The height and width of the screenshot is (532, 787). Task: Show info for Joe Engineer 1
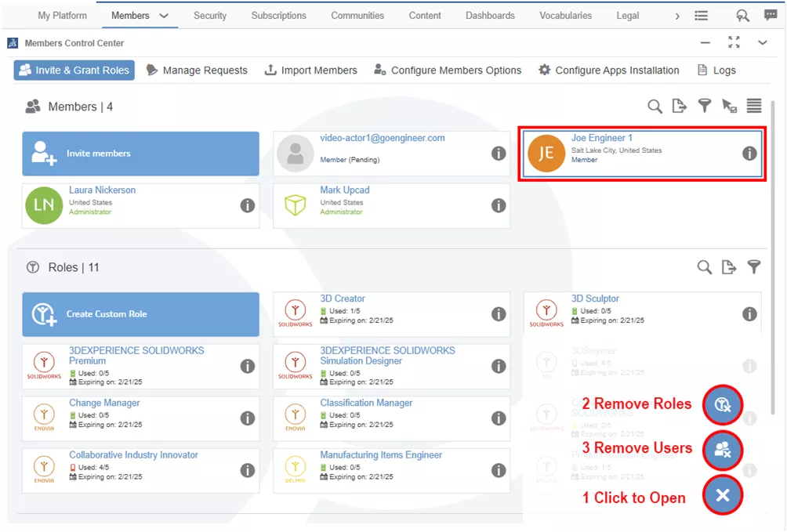pos(749,153)
